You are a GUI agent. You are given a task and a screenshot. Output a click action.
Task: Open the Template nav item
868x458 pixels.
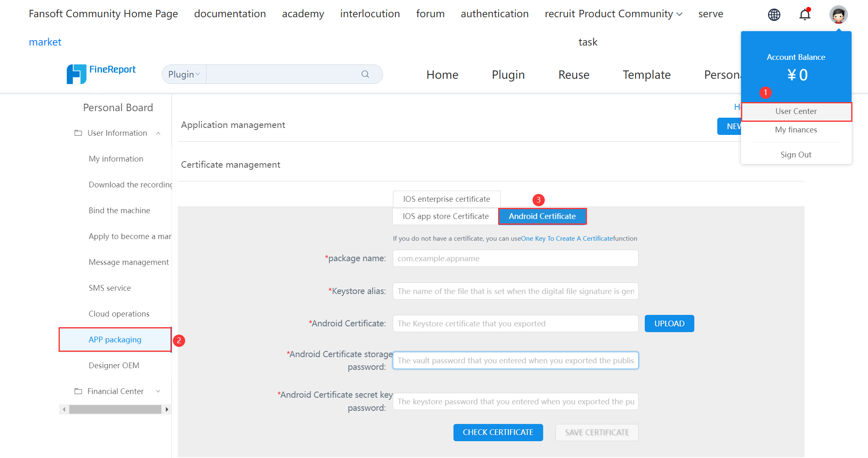click(x=646, y=75)
